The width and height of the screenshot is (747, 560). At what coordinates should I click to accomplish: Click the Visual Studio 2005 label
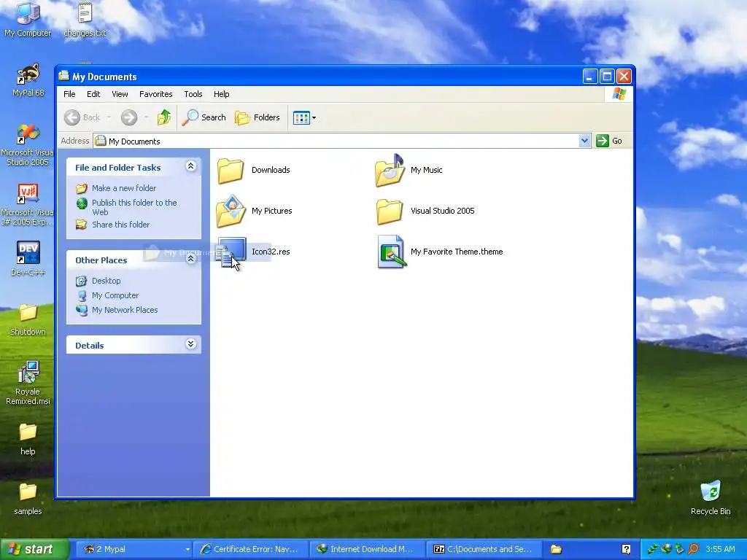click(x=443, y=211)
